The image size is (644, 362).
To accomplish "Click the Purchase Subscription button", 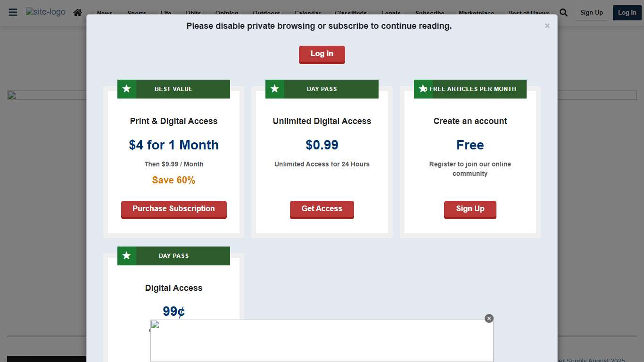I will click(173, 209).
